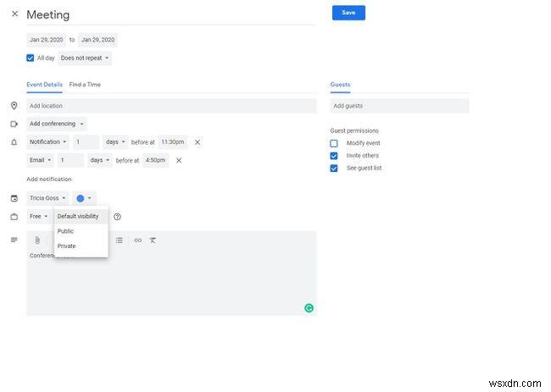Click the description lines icon

[14, 240]
